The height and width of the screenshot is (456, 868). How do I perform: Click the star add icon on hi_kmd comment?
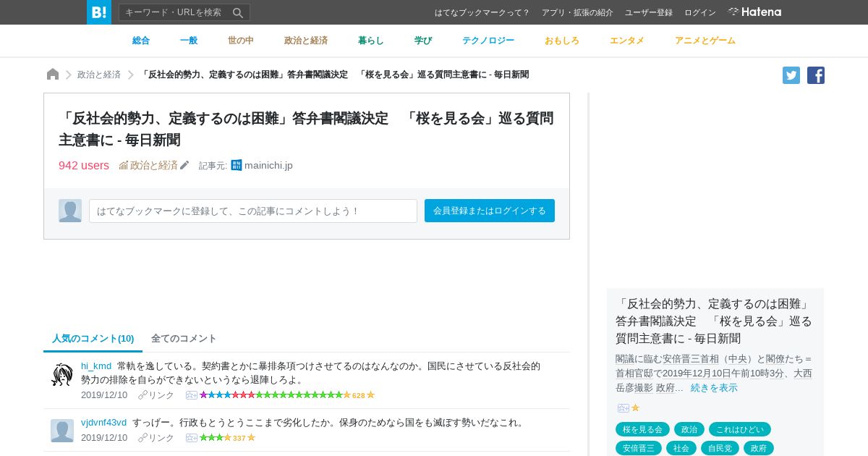point(192,395)
